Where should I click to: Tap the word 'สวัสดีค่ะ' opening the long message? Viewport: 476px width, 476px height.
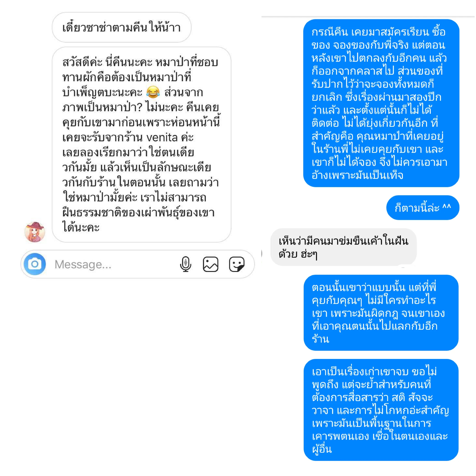click(82, 62)
